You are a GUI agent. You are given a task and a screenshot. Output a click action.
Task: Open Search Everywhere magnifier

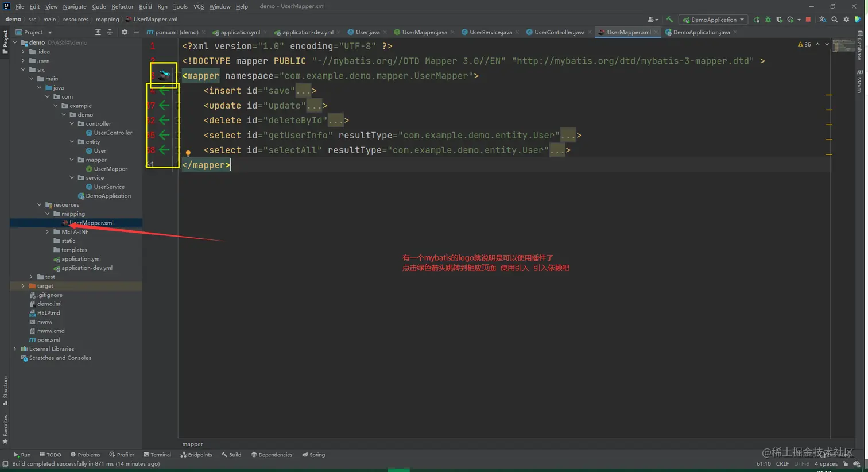835,20
